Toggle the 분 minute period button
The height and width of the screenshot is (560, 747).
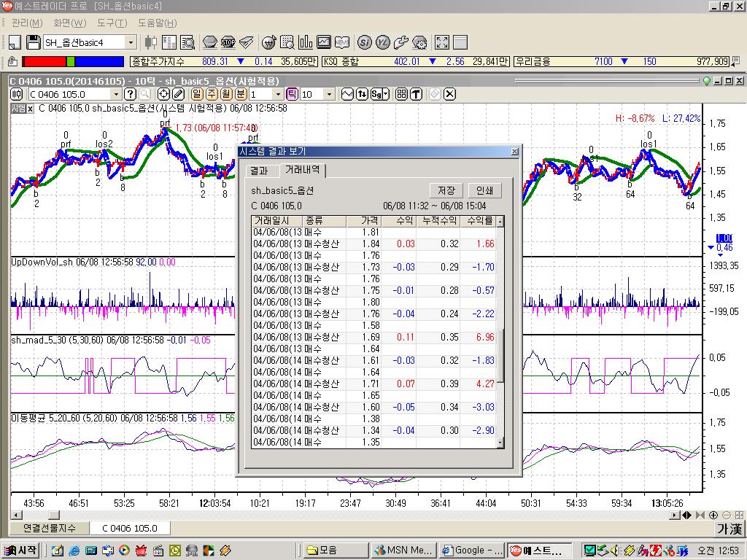coord(240,94)
